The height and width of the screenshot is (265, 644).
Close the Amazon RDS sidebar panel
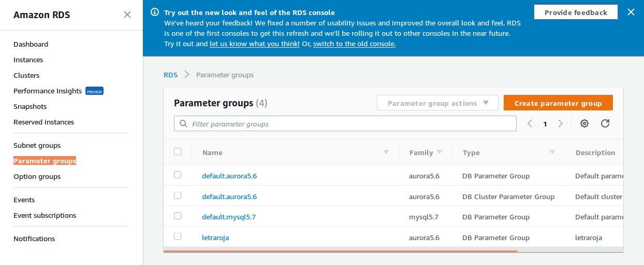[127, 15]
